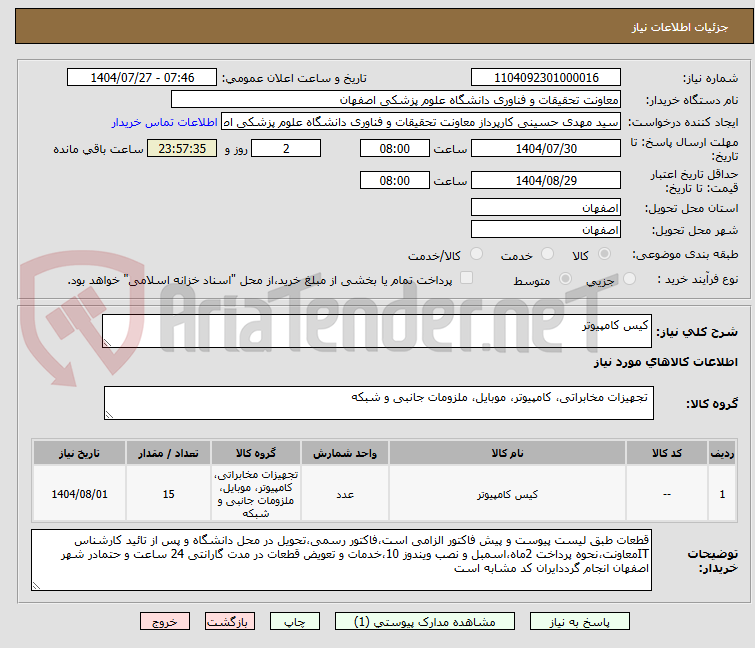Click the delivery city field اصفهان
Screen dimensions: 755x648
point(546,229)
